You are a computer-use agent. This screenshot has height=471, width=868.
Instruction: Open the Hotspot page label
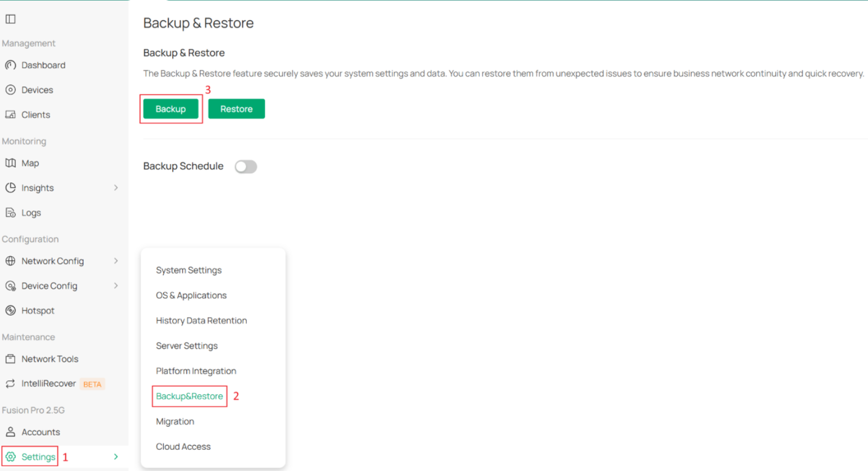[x=38, y=311]
